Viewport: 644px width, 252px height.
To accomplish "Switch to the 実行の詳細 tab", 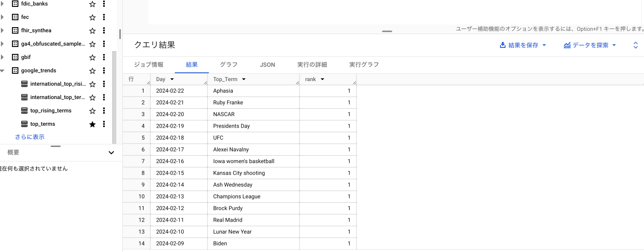I will point(312,64).
